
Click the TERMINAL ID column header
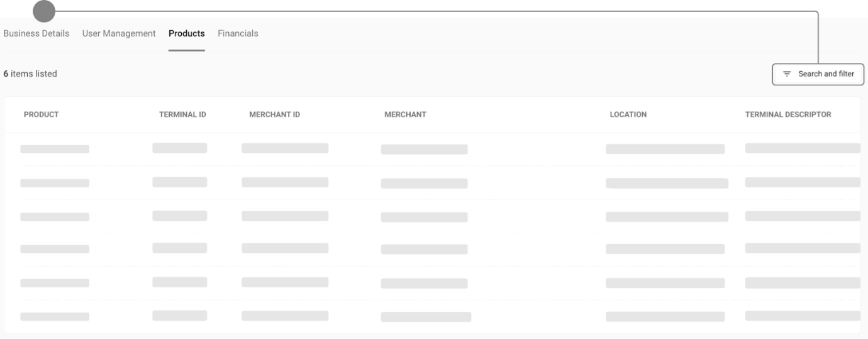pyautogui.click(x=183, y=114)
